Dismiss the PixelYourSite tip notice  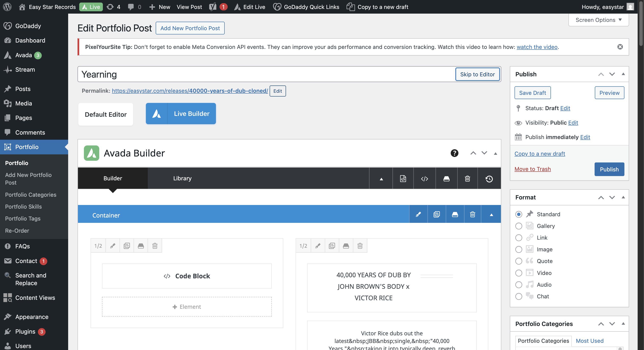tap(620, 47)
